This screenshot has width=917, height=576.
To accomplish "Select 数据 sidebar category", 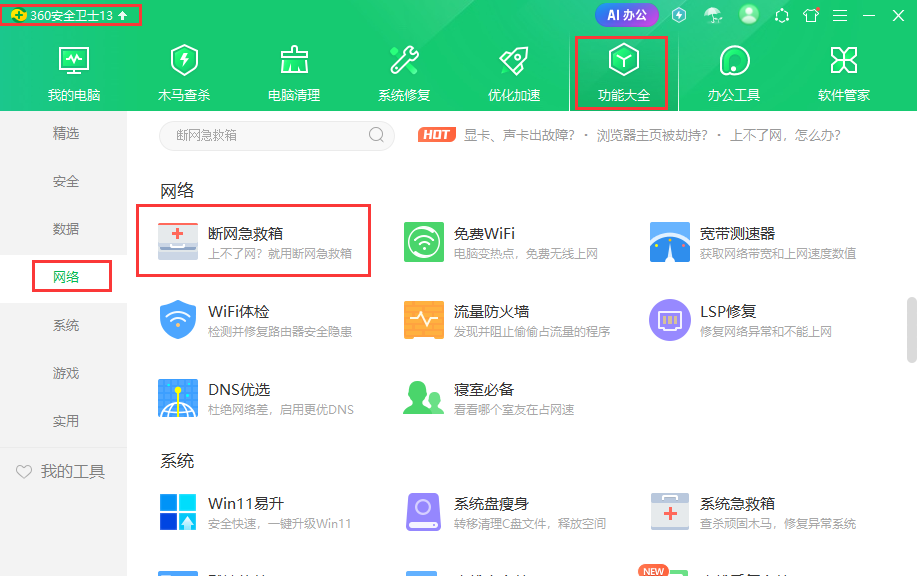I will (66, 229).
